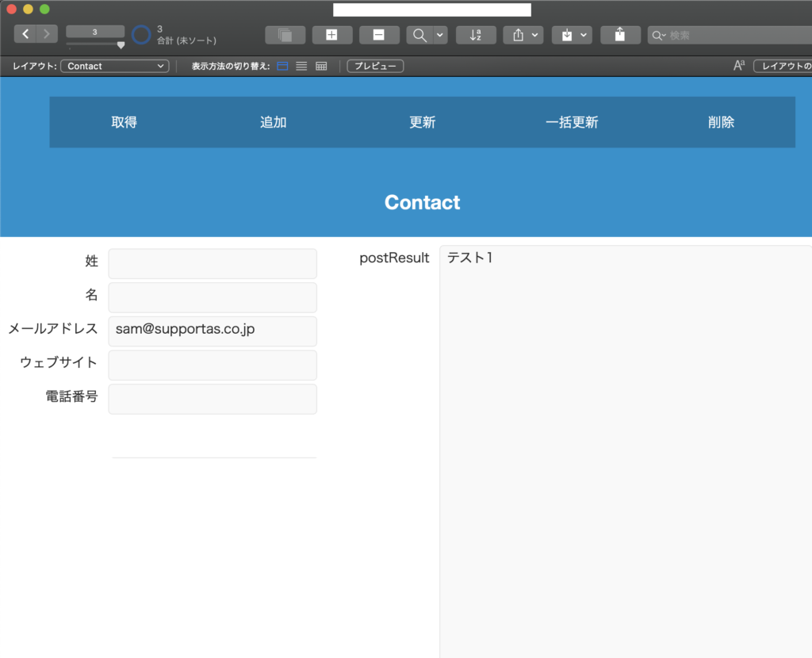Switch to List view
This screenshot has height=658, width=812.
[301, 67]
